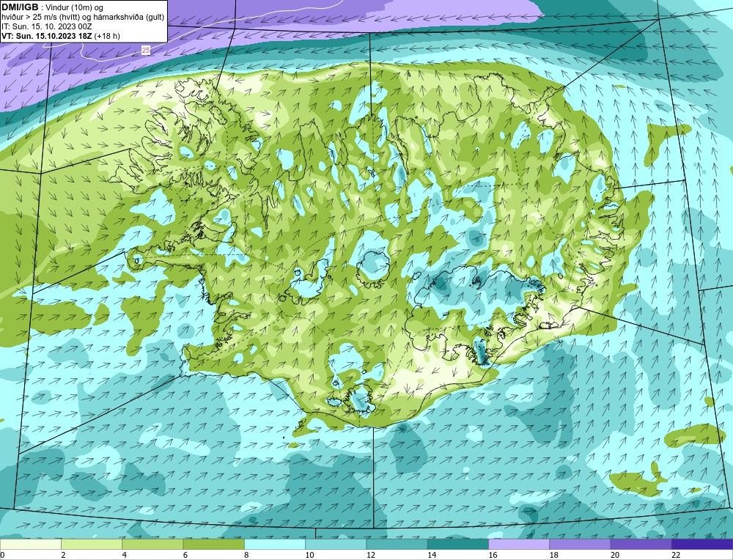733x560 pixels.
Task: Click the violet 20–22 m/s legend swatch
Action: 641,544
